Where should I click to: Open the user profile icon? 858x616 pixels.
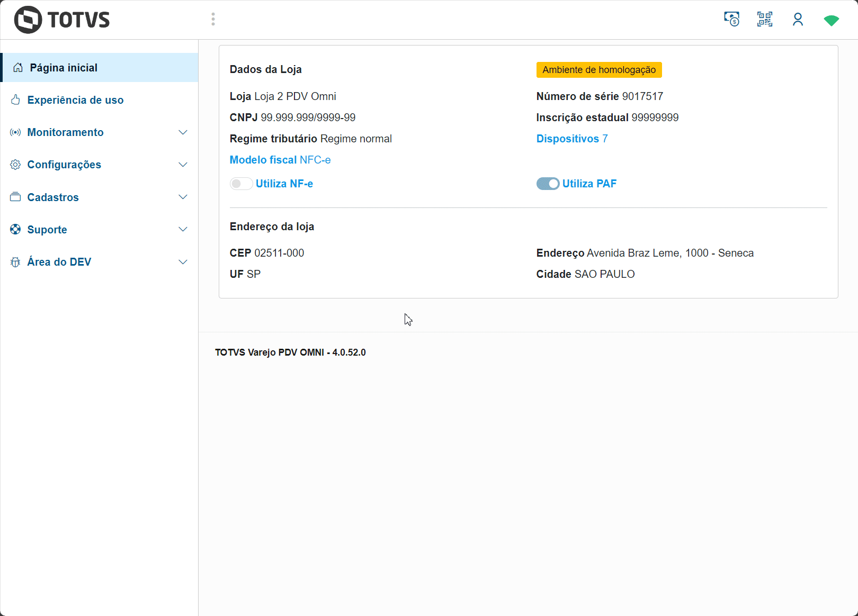pyautogui.click(x=798, y=20)
